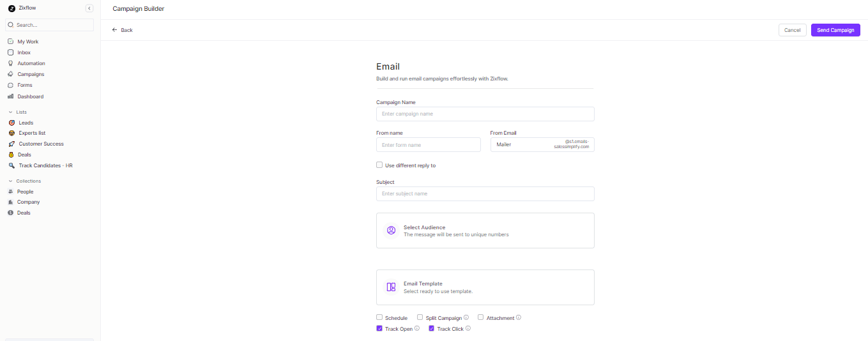Uncheck the Track Open checkbox
This screenshot has width=868, height=341.
tap(379, 328)
